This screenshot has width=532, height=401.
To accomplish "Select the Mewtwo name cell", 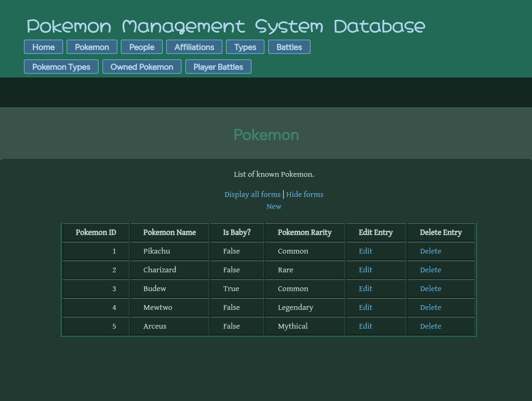I will click(x=170, y=307).
